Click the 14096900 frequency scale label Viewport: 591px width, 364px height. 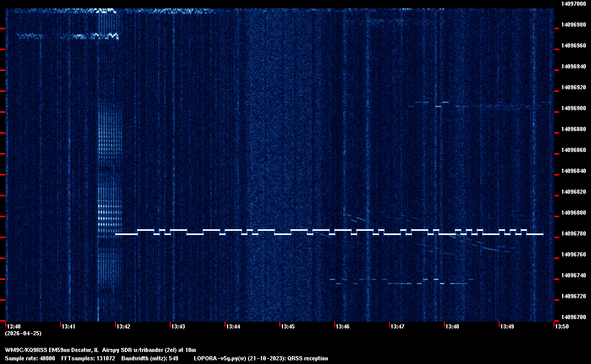573,108
